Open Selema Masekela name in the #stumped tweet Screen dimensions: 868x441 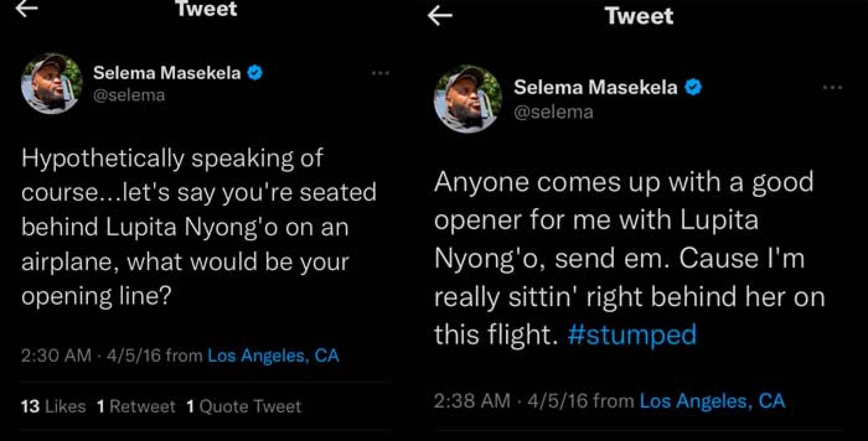[595, 88]
